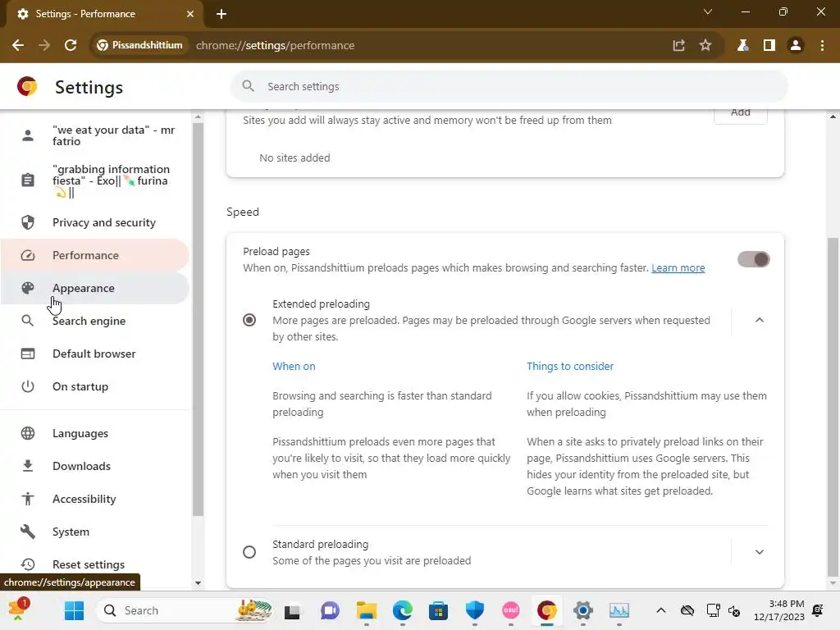The height and width of the screenshot is (630, 840).
Task: Click the globe icon beside Languages
Action: pos(28,433)
